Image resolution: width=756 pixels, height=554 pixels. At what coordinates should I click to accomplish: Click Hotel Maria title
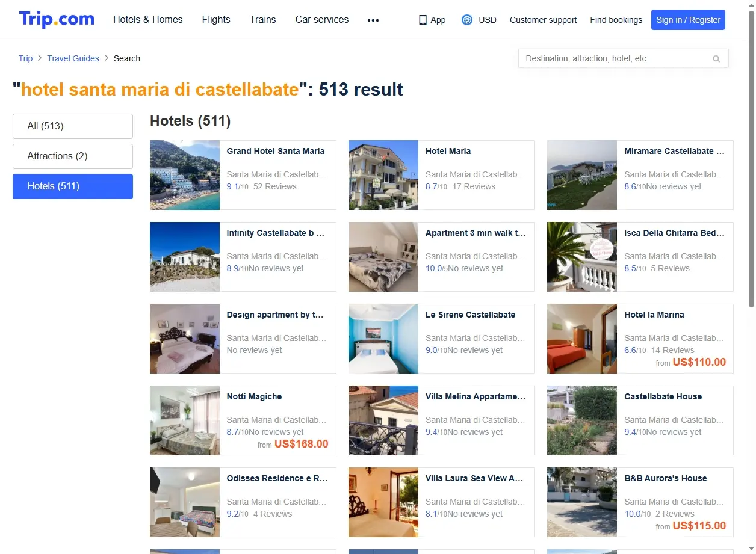pyautogui.click(x=448, y=151)
